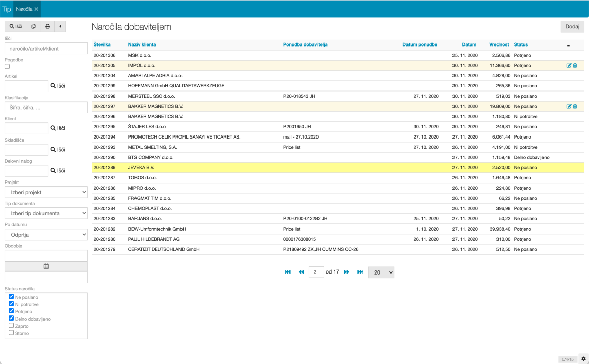589x364 pixels.
Task: Delete the IMPOL d.o.o. order row
Action: pos(575,66)
